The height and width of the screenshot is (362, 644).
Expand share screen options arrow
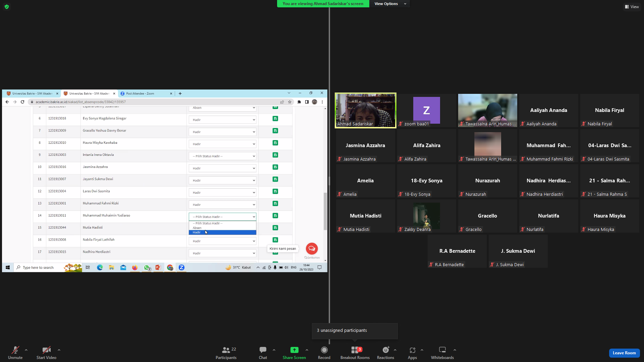tap(307, 350)
